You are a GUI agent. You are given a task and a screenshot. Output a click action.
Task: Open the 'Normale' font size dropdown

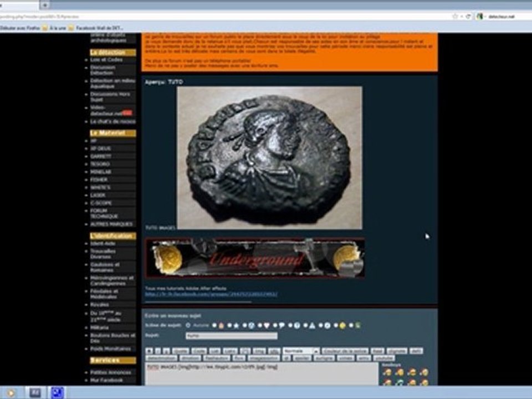(301, 351)
